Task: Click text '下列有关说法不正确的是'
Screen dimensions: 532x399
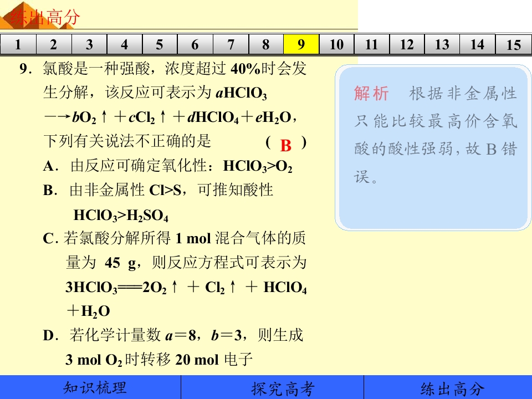Action: [x=127, y=141]
